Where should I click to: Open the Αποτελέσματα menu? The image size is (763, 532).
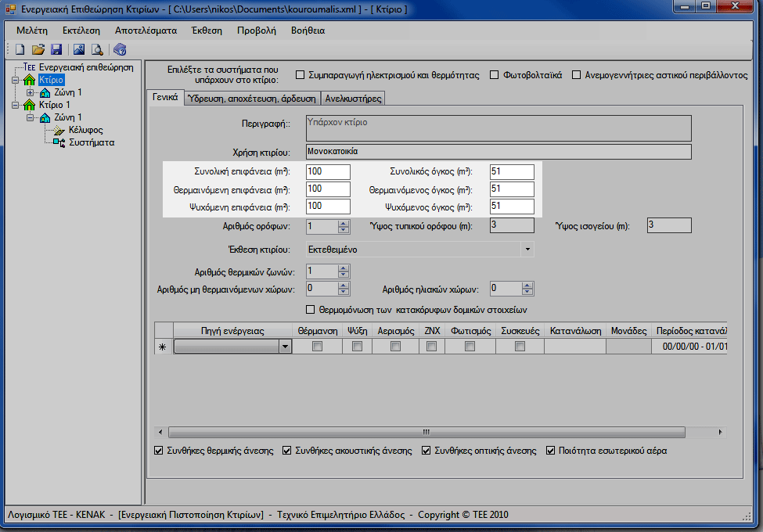click(146, 31)
